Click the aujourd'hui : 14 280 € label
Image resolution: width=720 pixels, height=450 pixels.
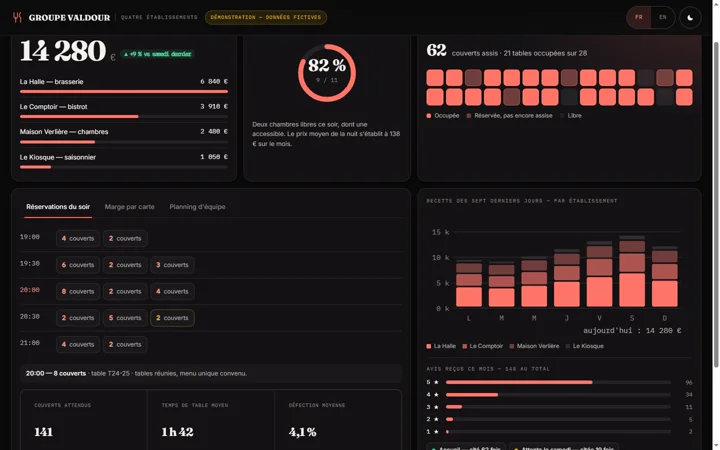pos(632,331)
